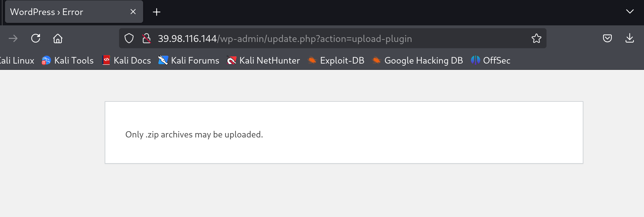Image resolution: width=644 pixels, height=217 pixels.
Task: Open the Kali NetHunter bookmark
Action: 263,60
